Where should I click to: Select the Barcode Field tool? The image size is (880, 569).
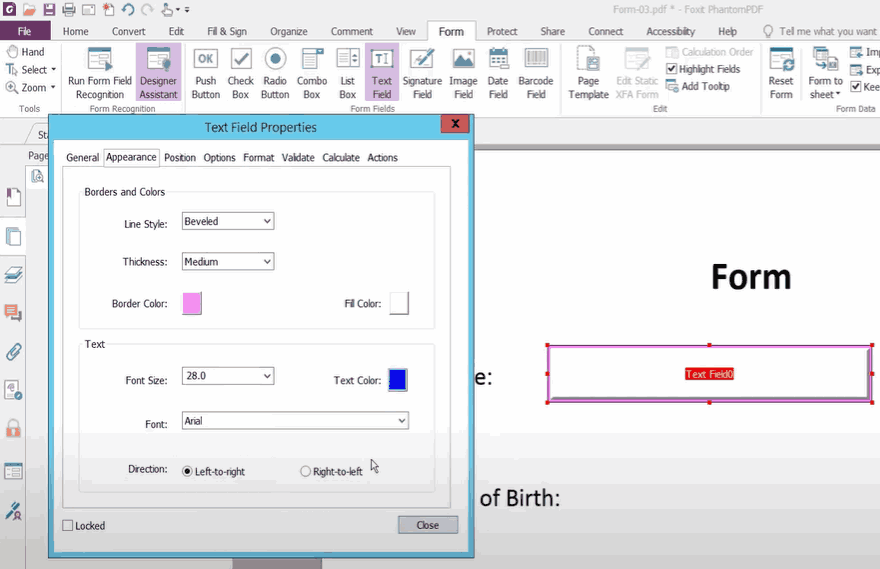536,73
